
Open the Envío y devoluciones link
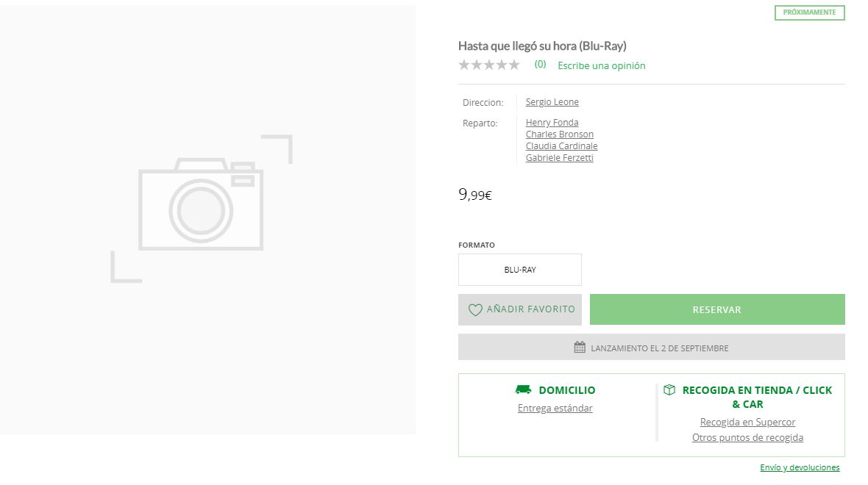tap(800, 468)
